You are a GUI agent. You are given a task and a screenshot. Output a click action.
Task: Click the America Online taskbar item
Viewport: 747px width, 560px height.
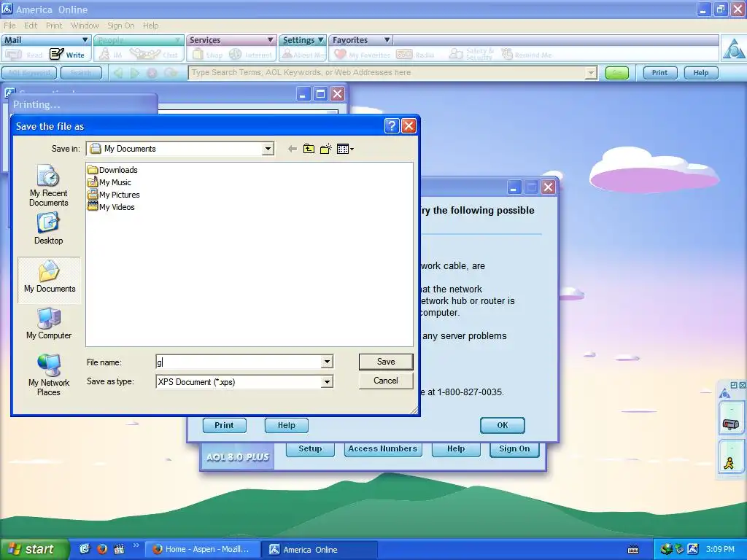(x=320, y=550)
